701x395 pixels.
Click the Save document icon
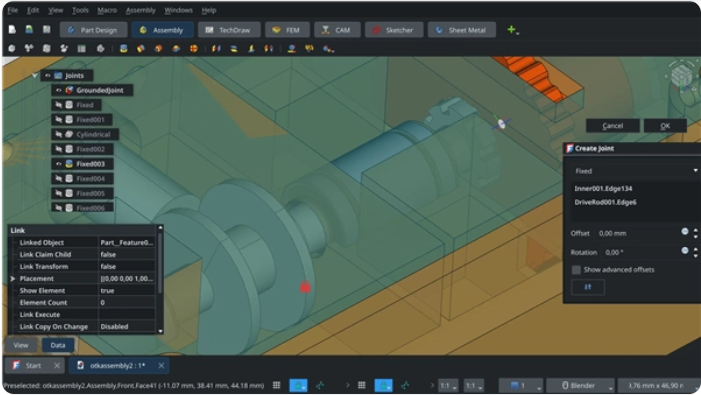tap(46, 30)
